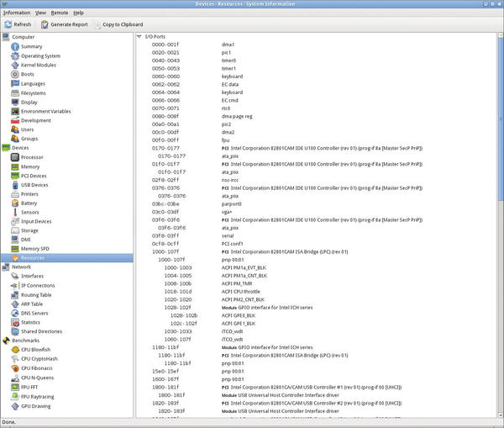Image resolution: width=504 pixels, height=428 pixels.
Task: Select the Statistics entry
Action: [30, 322]
